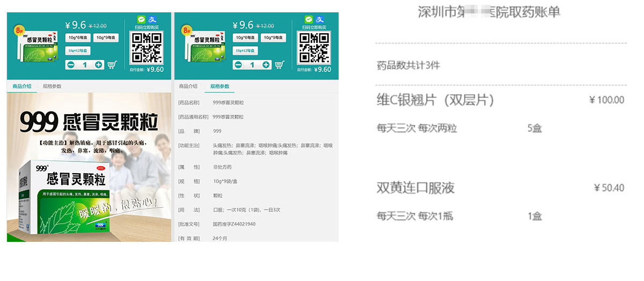The image size is (644, 281).
Task: Click the 非处方药 property value
Action: coord(222,167)
